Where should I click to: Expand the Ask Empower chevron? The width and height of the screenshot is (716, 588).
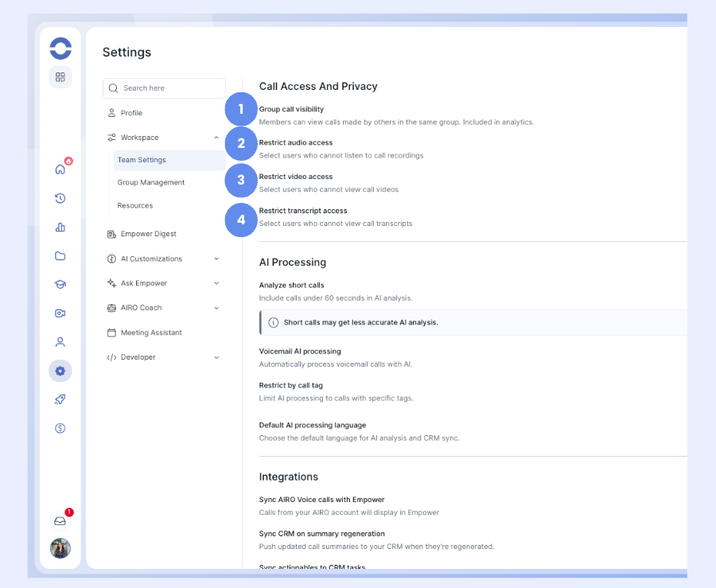[216, 283]
